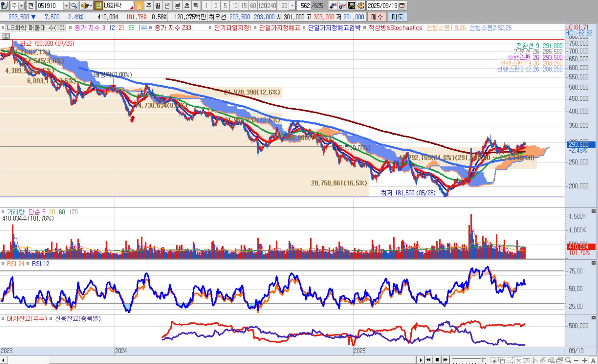Toggle the RSI 24 indicator checkbox

pos(3,264)
